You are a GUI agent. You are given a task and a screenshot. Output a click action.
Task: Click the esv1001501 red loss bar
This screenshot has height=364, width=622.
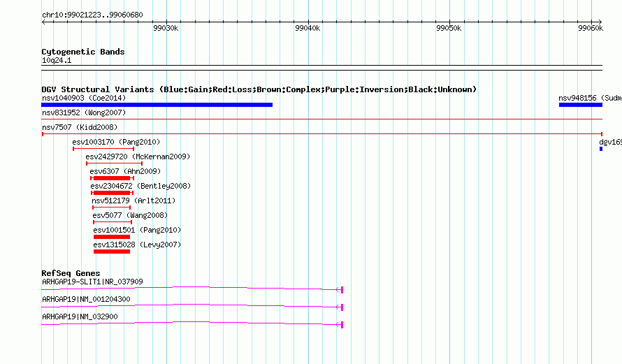click(112, 237)
